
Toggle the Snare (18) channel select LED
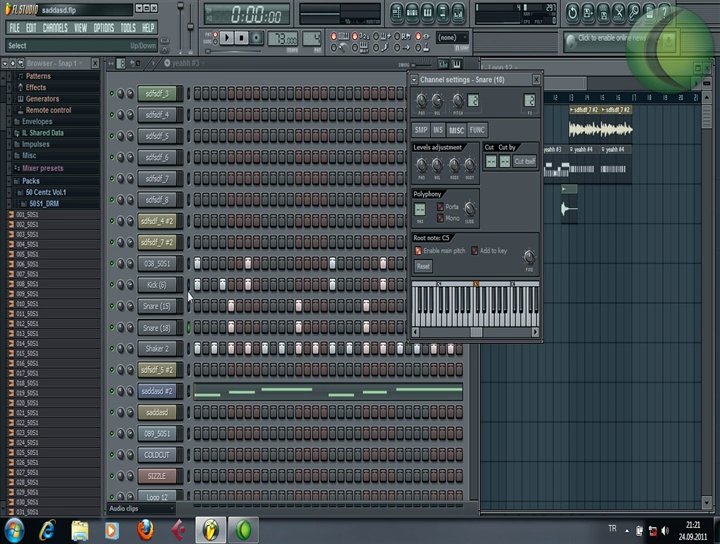pos(188,327)
